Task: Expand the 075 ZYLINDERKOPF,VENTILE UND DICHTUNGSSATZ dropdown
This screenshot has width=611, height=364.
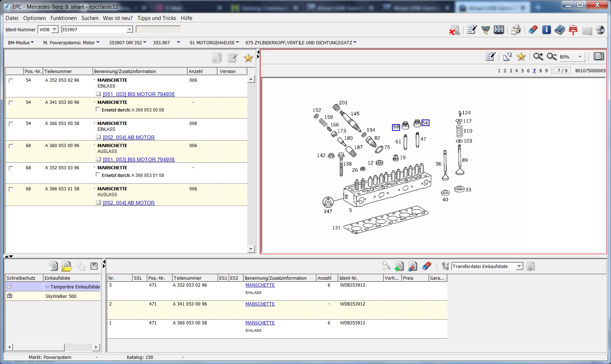Action: tap(301, 43)
